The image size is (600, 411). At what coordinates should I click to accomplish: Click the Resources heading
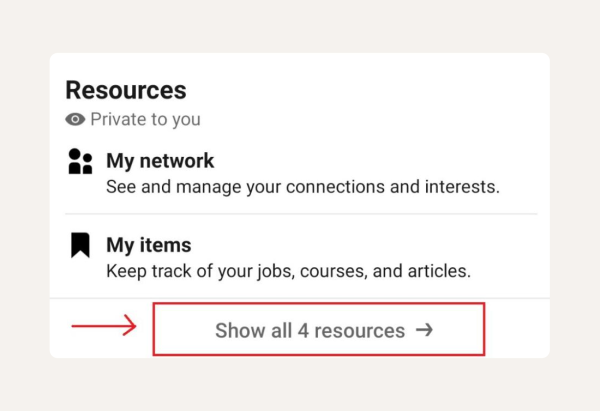pos(126,90)
